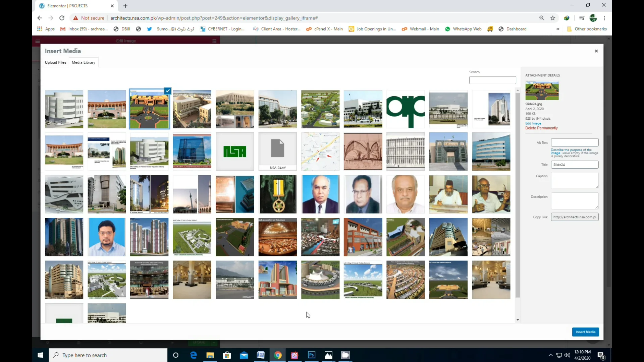Screen dimensions: 644x362
Task: Select the blue glass building thumbnail
Action: (192, 152)
